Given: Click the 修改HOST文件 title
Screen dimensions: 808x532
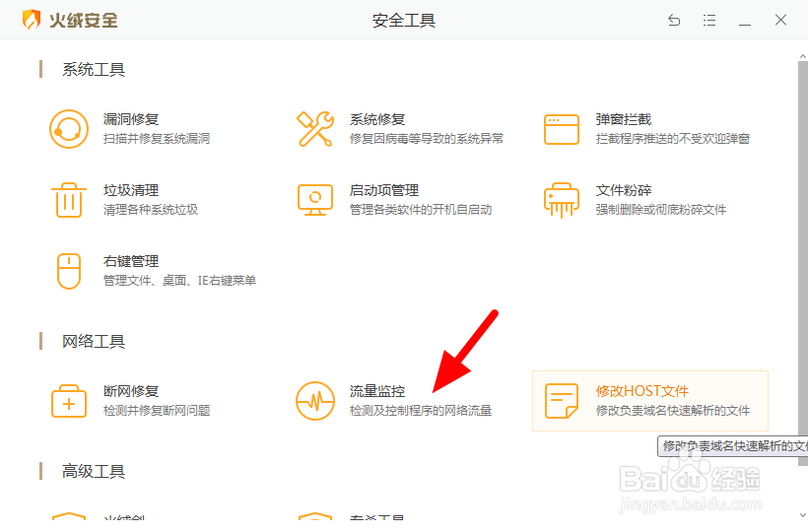Looking at the screenshot, I should pos(642,391).
